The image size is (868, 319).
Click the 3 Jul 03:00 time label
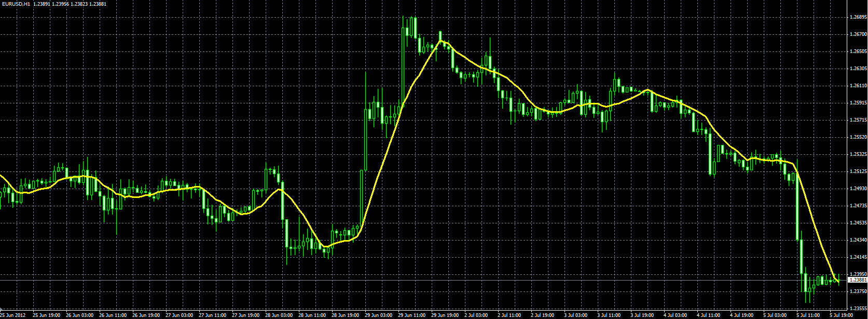point(576,315)
